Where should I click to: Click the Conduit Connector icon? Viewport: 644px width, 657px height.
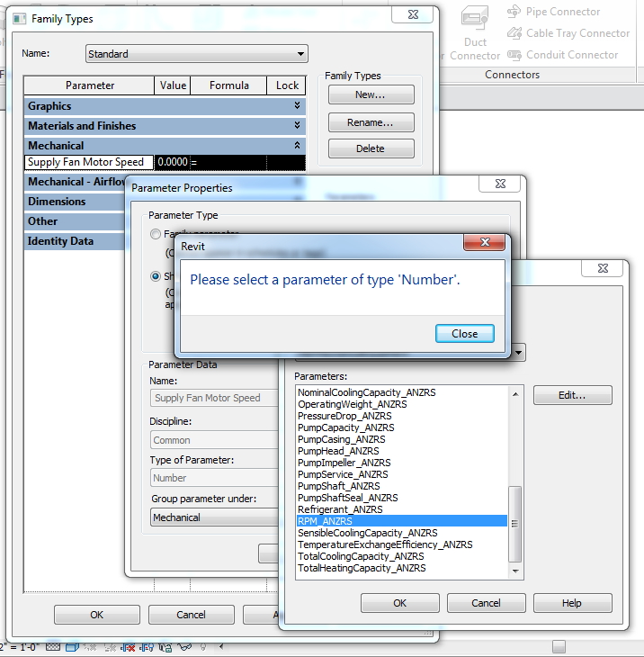(x=514, y=55)
